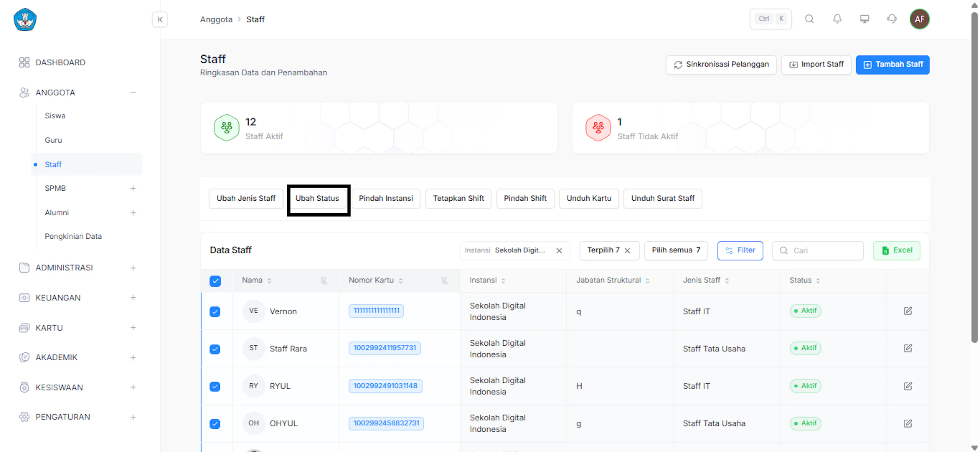Expand the Keuangan menu
980x452 pixels.
pyautogui.click(x=133, y=298)
